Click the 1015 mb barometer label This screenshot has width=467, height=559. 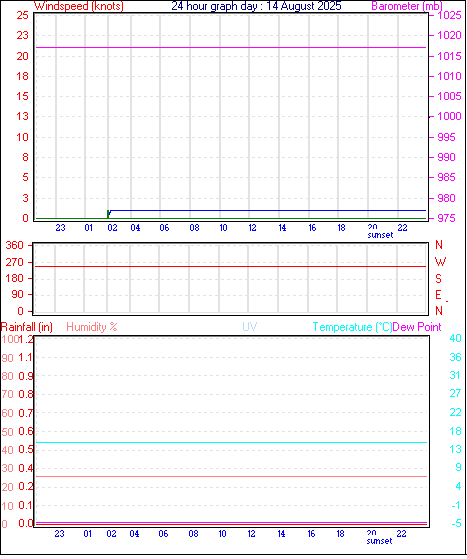tap(449, 56)
